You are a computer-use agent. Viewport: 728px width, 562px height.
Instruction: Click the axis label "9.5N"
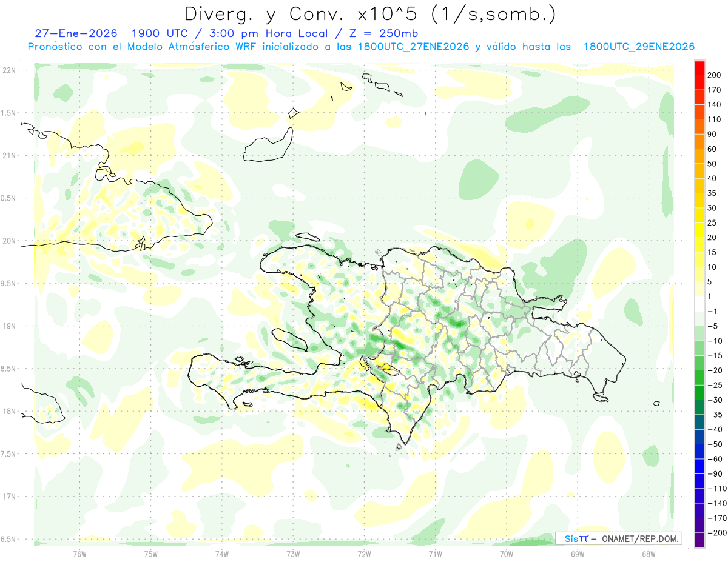[x=9, y=284]
